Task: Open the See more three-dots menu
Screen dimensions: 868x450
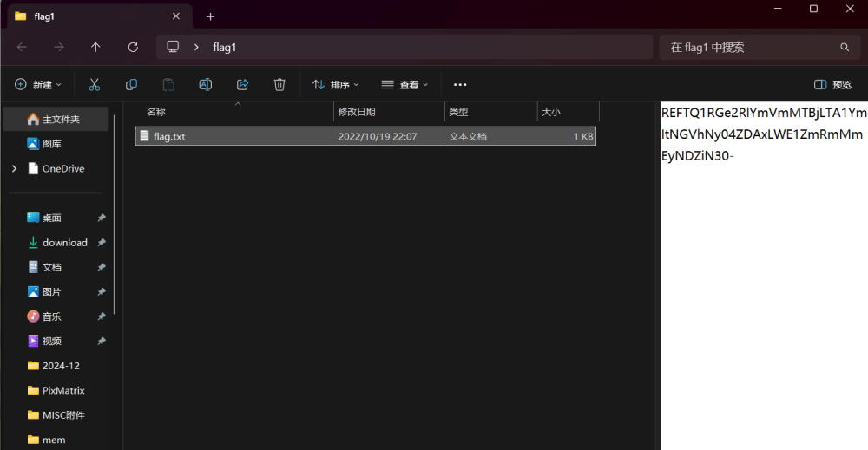Action: tap(460, 85)
